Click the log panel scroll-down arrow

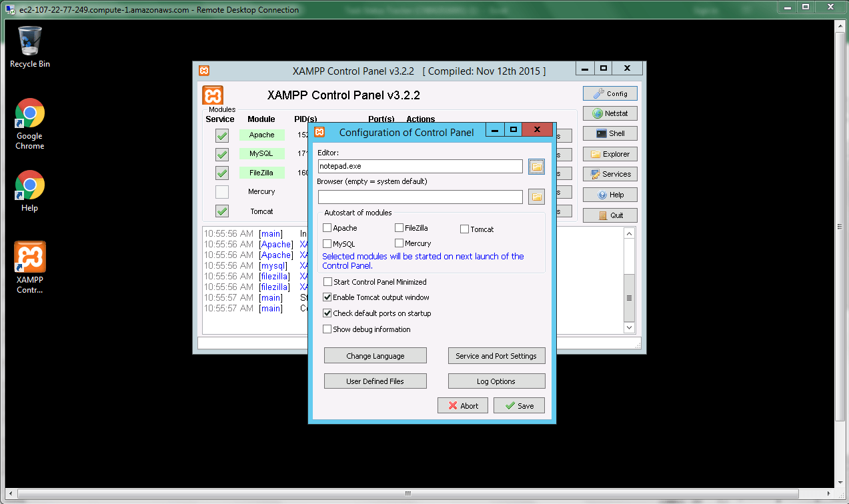[629, 328]
